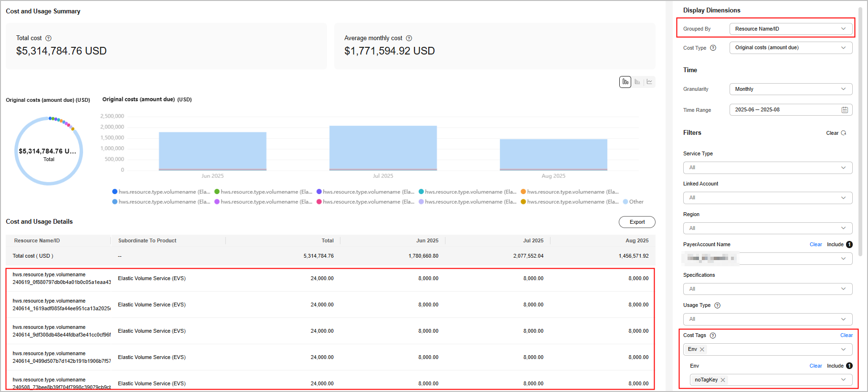Remove the Env tag from Cost Tags

[702, 349]
